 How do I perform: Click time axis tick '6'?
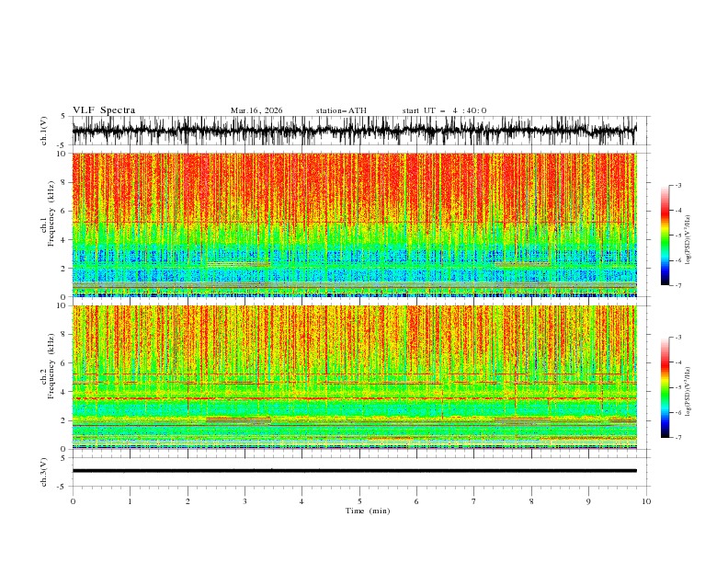tap(416, 501)
